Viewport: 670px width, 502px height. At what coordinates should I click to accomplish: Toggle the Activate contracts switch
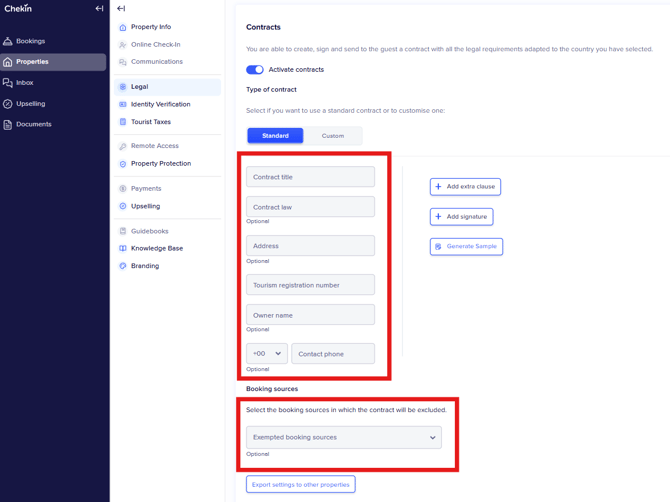(255, 70)
